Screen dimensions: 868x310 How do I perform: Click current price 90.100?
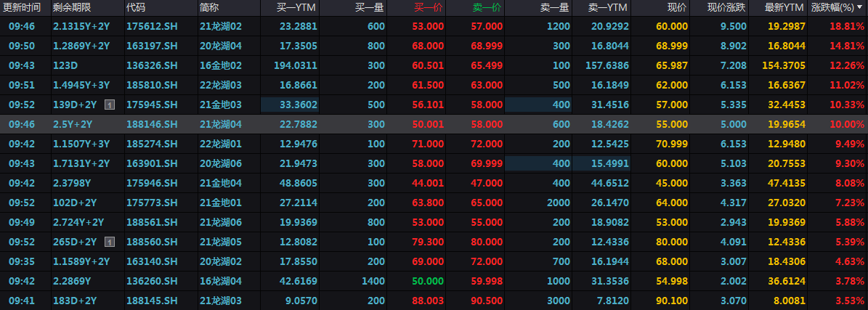672,301
